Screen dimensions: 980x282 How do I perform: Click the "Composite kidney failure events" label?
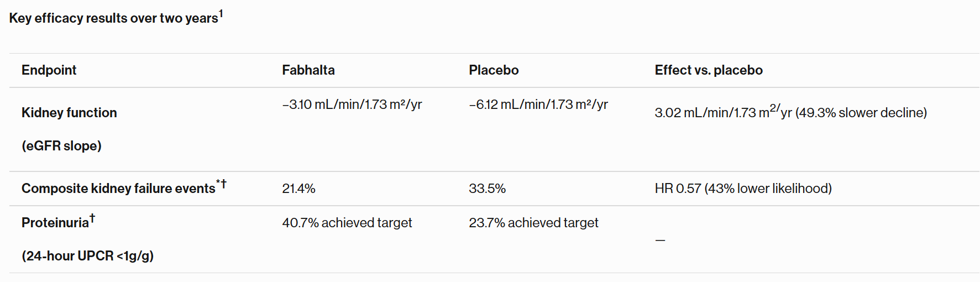(118, 189)
